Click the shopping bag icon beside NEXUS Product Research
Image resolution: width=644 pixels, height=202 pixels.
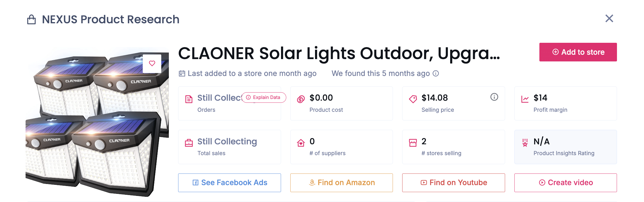point(31,19)
